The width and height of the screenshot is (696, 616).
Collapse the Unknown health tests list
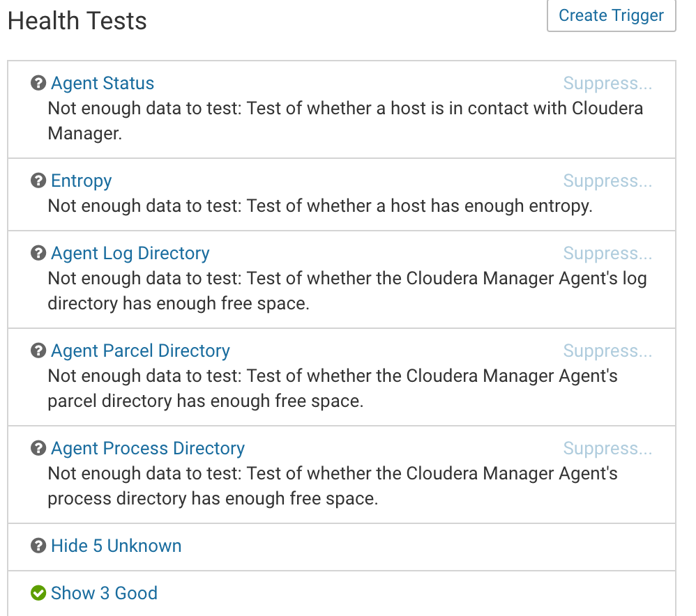point(116,546)
